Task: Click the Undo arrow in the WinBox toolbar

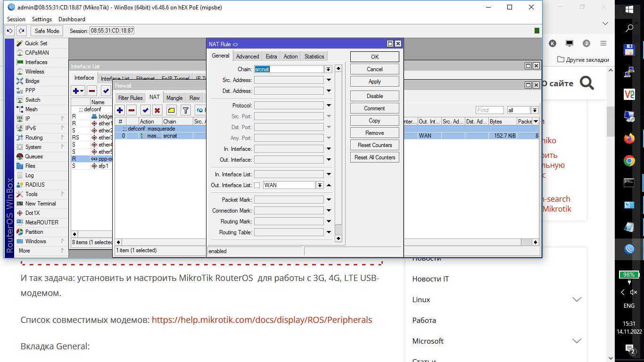Action: pos(9,31)
